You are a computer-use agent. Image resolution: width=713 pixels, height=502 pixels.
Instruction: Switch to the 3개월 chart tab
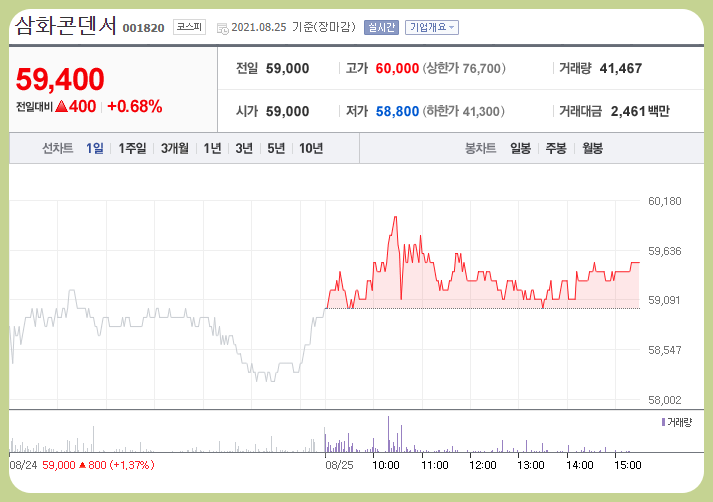(x=175, y=148)
